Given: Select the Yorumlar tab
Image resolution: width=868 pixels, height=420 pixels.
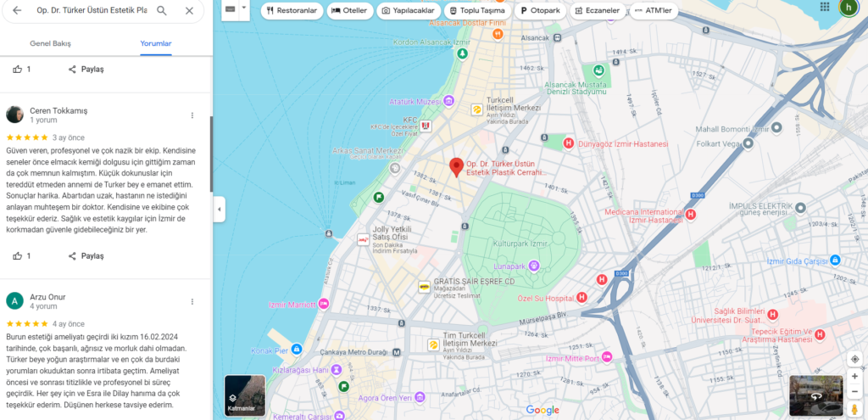Looking at the screenshot, I should (156, 43).
